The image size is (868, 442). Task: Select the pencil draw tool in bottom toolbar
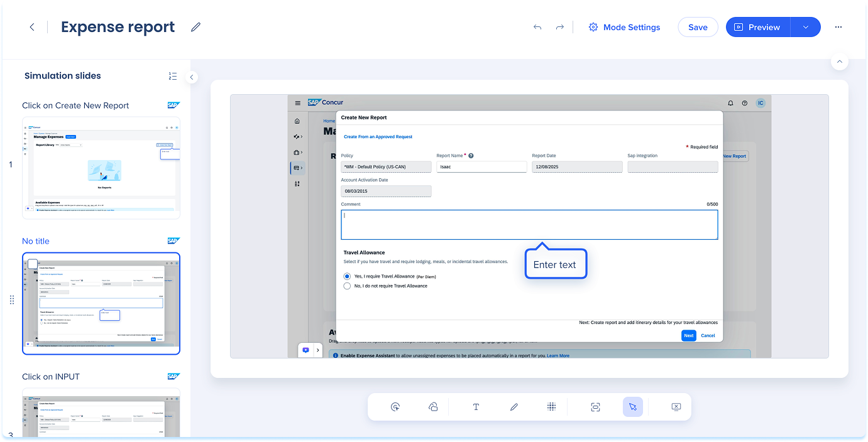[x=514, y=407]
